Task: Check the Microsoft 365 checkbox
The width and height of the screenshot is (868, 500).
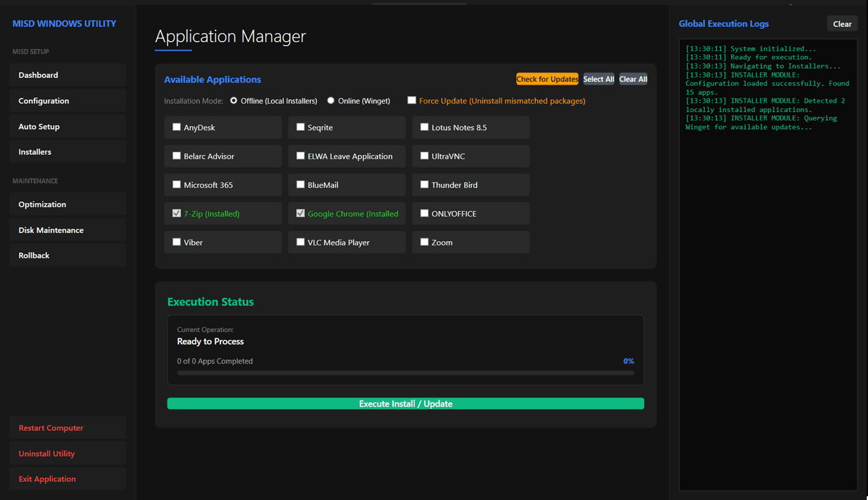Action: (x=177, y=184)
